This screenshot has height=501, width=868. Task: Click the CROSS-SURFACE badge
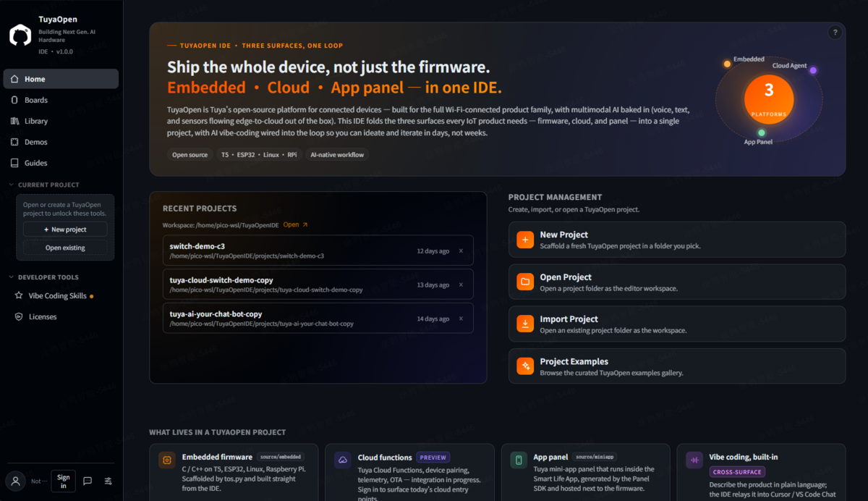click(x=736, y=472)
